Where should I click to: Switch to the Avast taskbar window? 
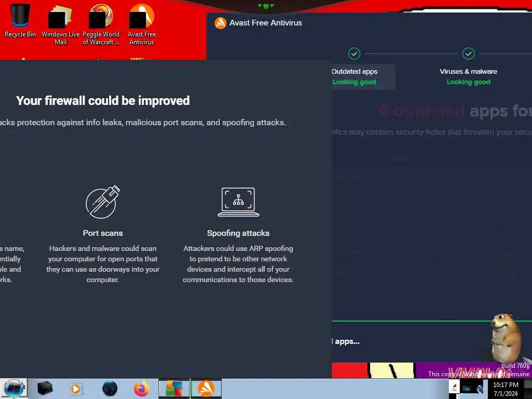point(206,389)
